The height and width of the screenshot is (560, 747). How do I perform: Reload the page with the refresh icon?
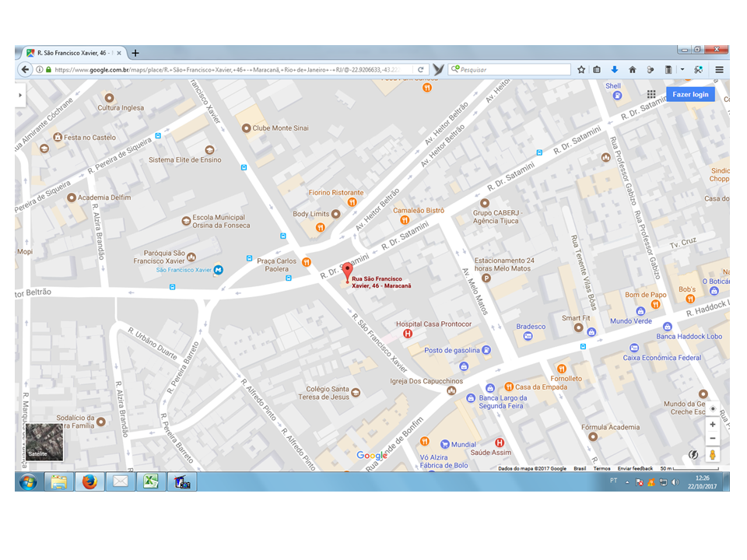421,69
